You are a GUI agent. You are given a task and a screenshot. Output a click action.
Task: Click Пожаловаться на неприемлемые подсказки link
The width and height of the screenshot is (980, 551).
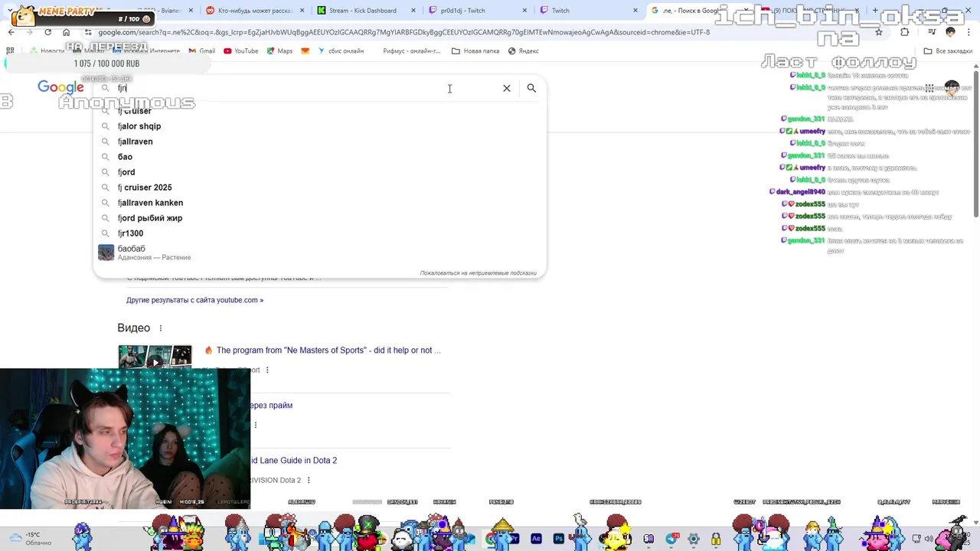[x=478, y=273]
